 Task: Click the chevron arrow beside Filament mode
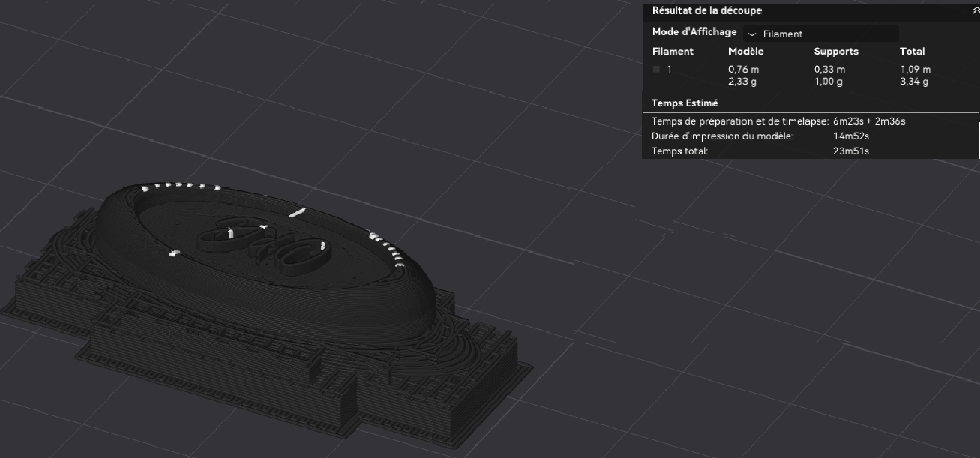coord(752,34)
